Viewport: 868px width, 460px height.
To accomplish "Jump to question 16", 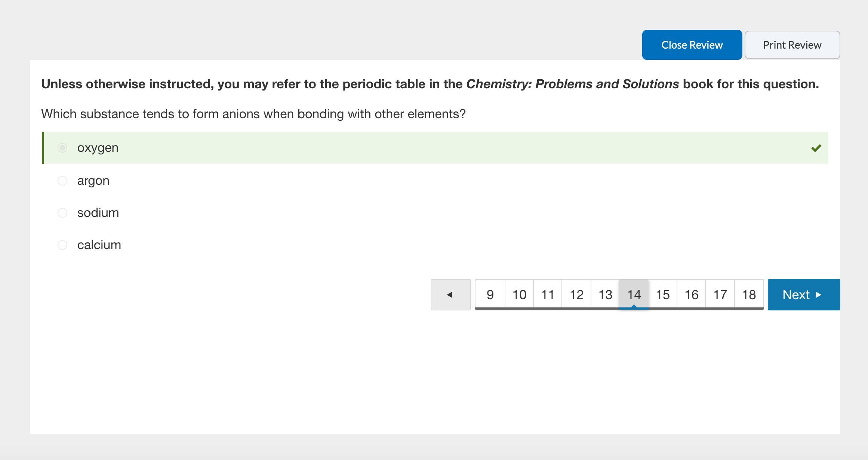I will point(691,295).
